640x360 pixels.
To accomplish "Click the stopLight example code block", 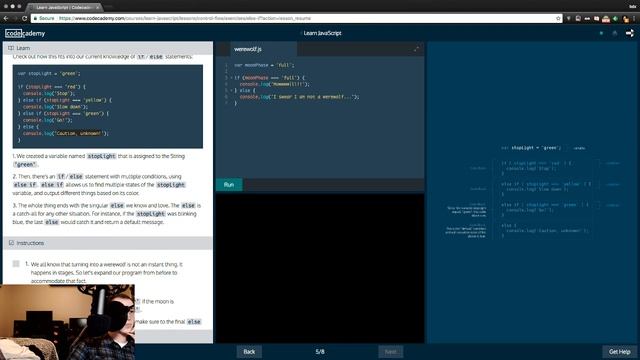I will pyautogui.click(x=108, y=107).
